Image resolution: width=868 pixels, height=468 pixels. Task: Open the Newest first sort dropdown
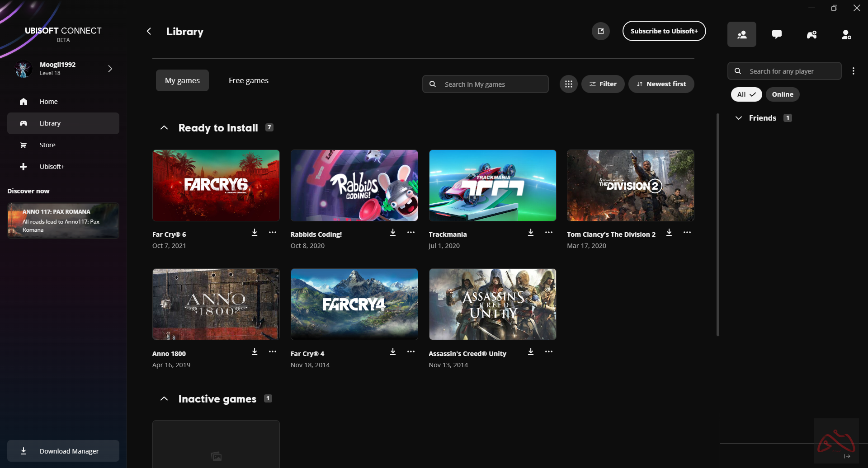pos(661,84)
